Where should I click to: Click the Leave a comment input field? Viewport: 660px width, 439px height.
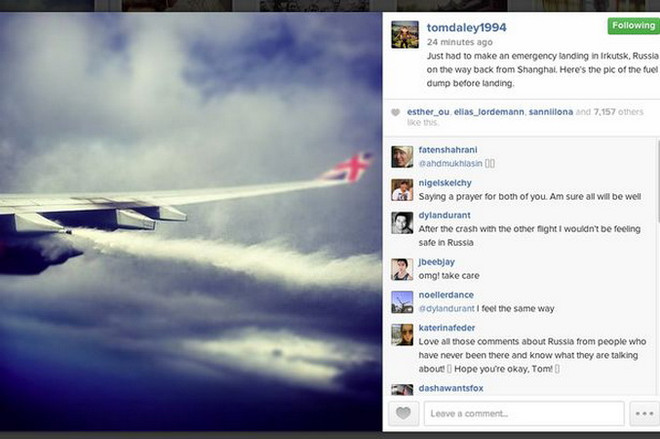pos(524,413)
